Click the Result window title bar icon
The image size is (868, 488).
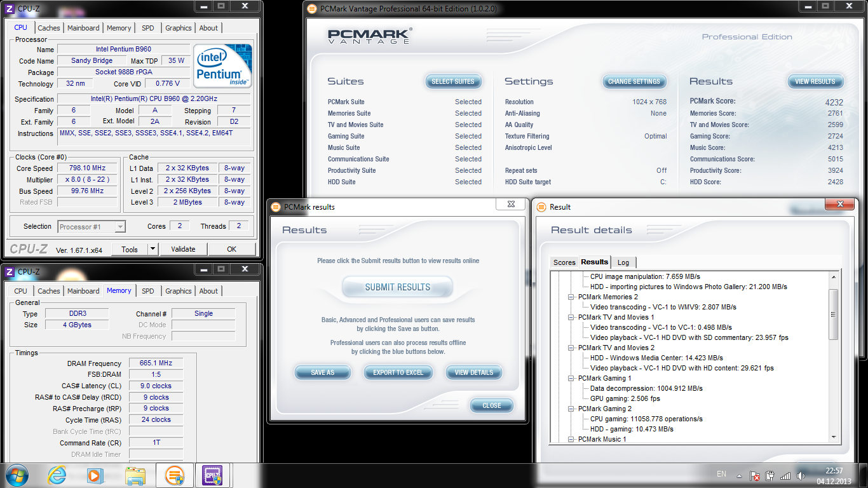542,207
